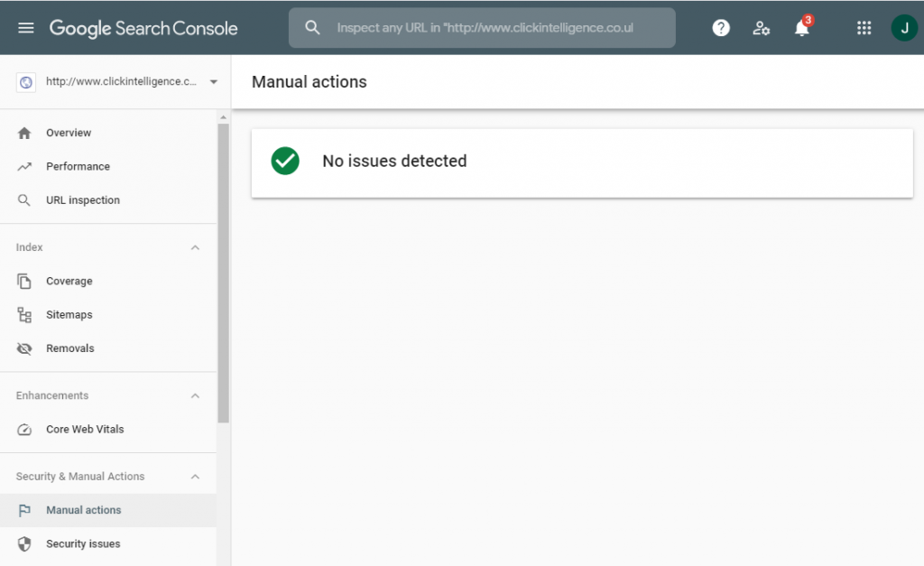Open the Removals tool
This screenshot has height=566, width=924.
click(70, 348)
